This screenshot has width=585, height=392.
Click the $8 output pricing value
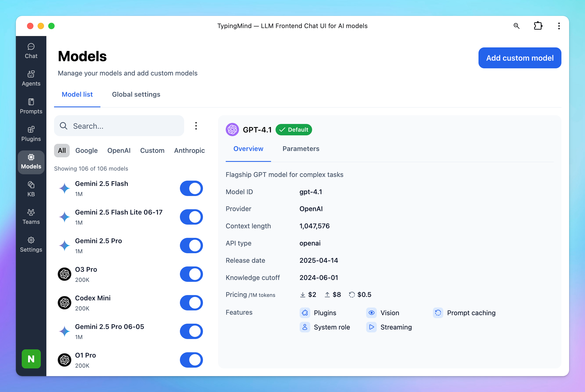click(337, 295)
